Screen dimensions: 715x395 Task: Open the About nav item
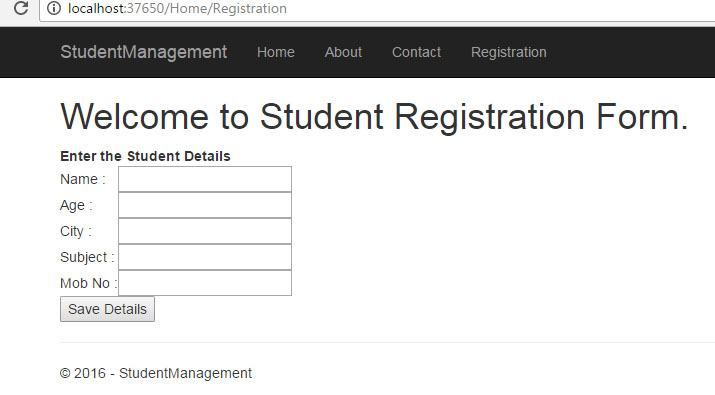[x=343, y=52]
